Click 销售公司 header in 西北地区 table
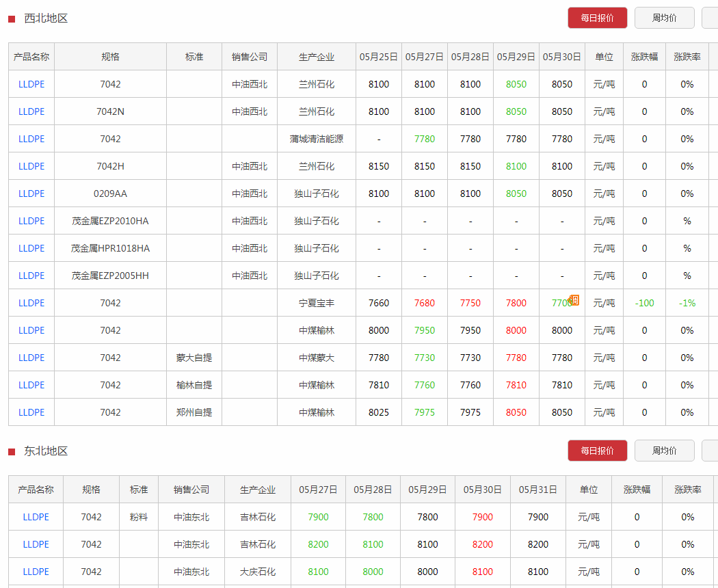The height and width of the screenshot is (588, 718). (x=250, y=57)
